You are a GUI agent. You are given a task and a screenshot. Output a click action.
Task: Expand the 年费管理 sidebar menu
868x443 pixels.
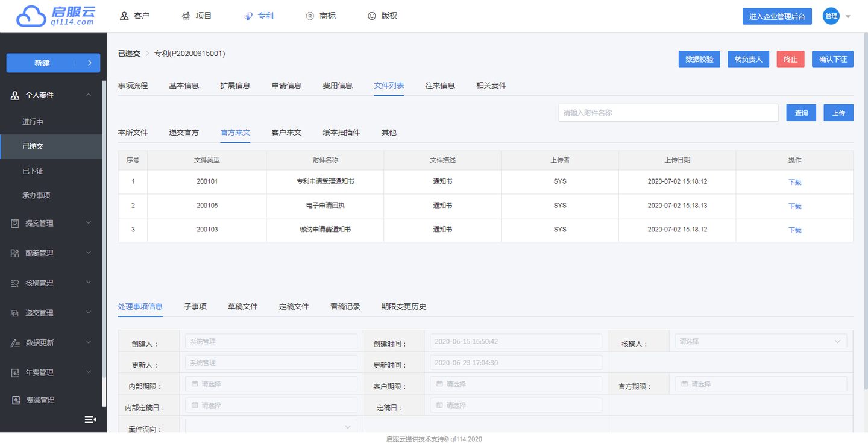click(x=89, y=372)
